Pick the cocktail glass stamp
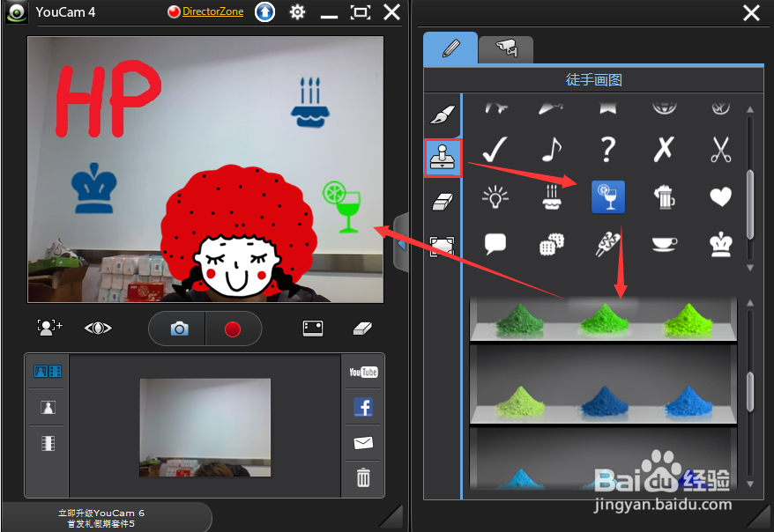The image size is (774, 532). 608,196
